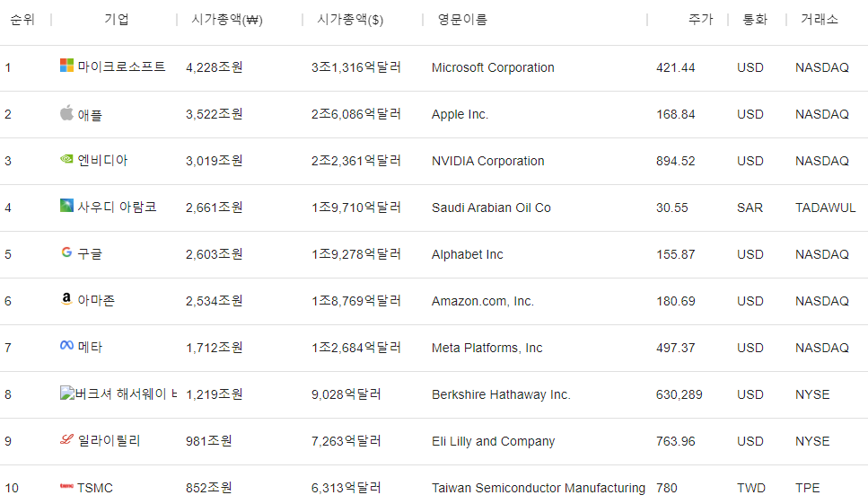Screen dimensions: 868x504
Task: Open the 구글 company name
Action: click(90, 253)
